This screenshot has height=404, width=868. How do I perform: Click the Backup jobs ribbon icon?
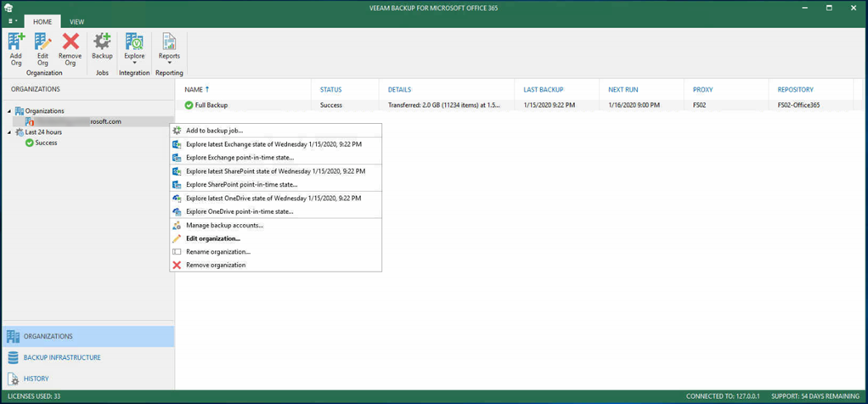[x=102, y=47]
